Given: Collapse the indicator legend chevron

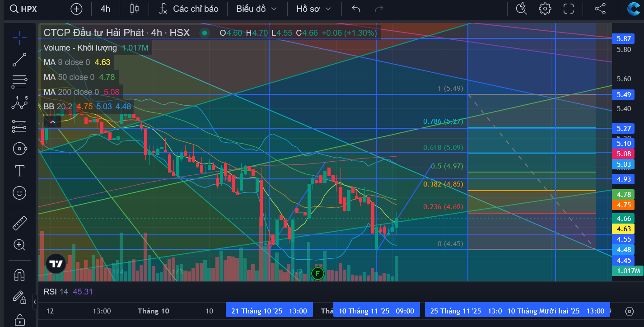Looking at the screenshot, I should point(52,122).
